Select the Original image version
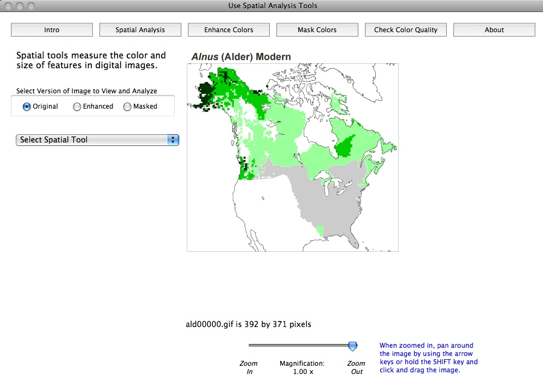The width and height of the screenshot is (543, 392). (26, 106)
